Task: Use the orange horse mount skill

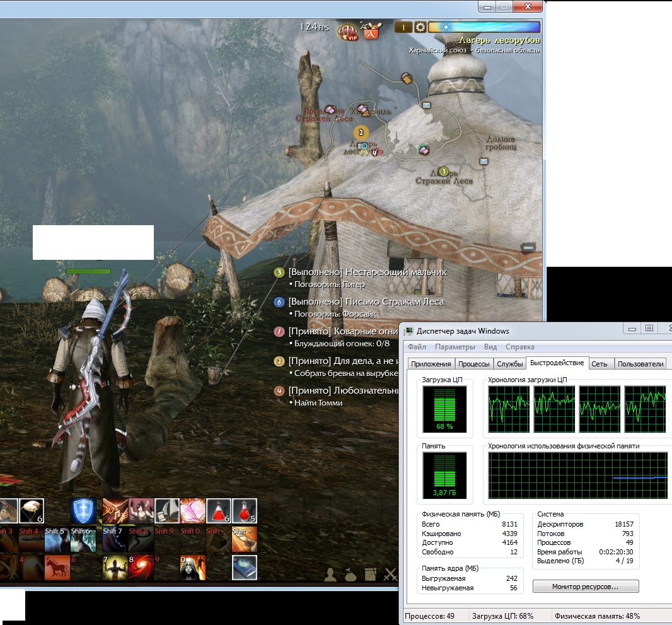Action: [57, 568]
